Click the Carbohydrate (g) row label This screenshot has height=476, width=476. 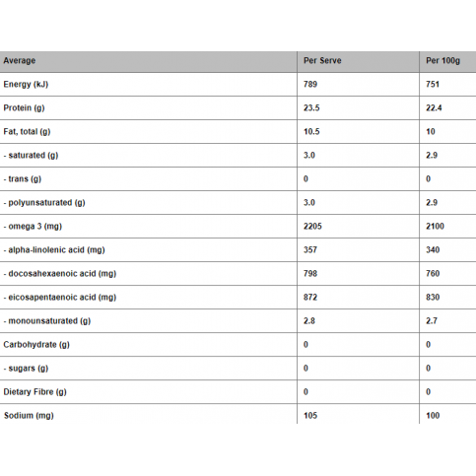click(36, 345)
